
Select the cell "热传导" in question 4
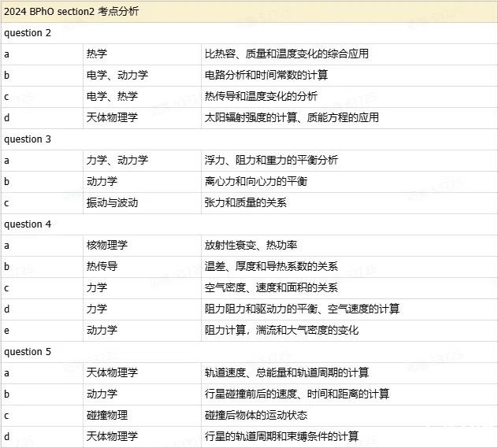(x=142, y=267)
